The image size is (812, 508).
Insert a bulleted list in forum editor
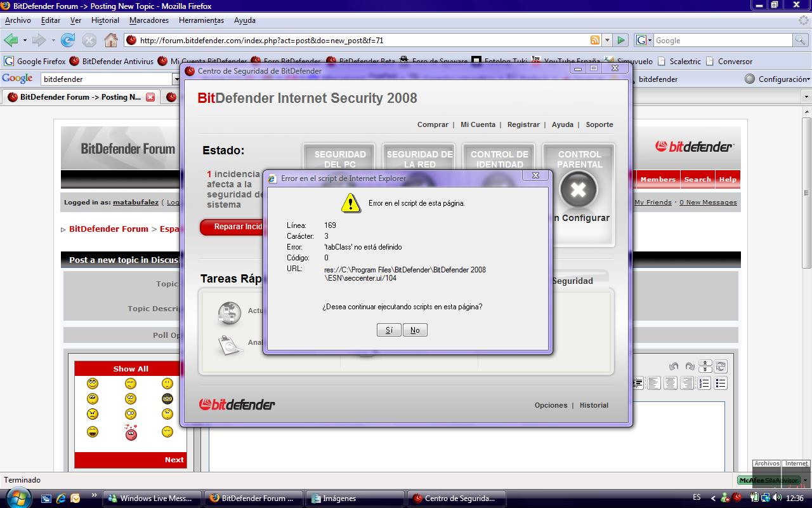click(721, 383)
